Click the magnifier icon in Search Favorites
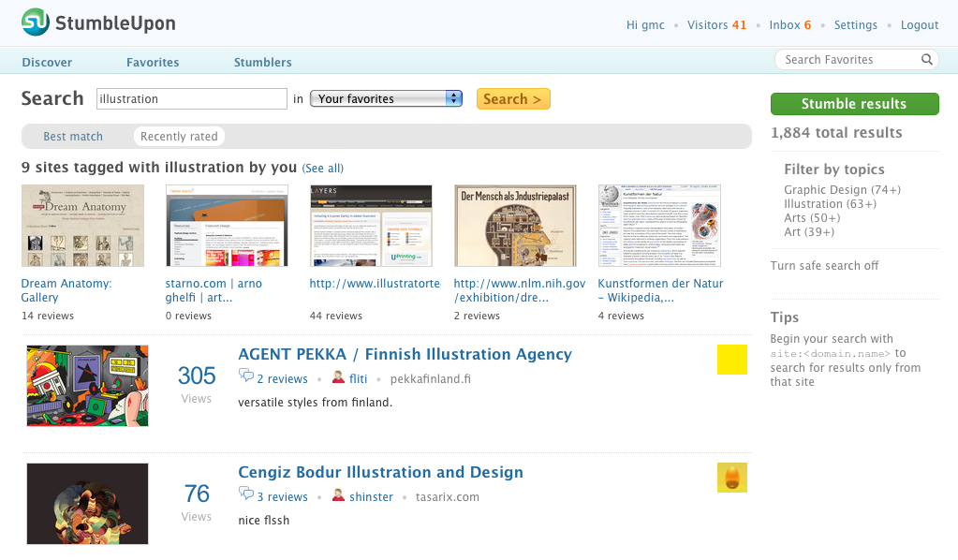The width and height of the screenshot is (958, 560). click(926, 60)
